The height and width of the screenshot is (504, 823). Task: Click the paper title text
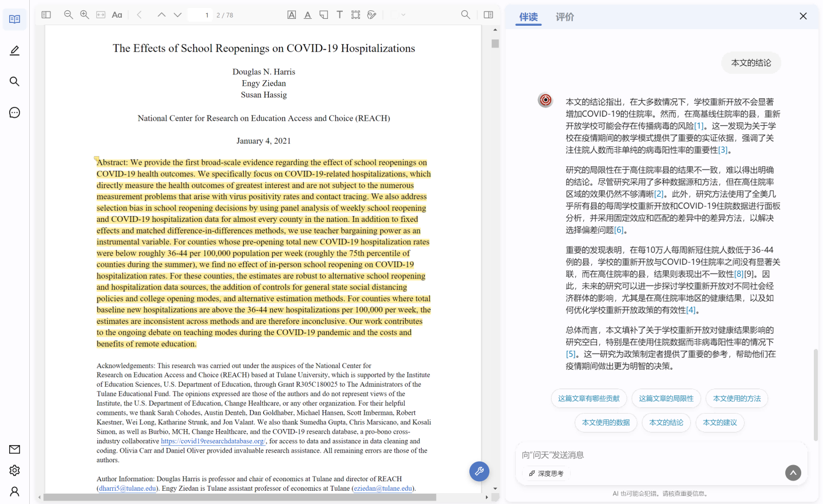[264, 49]
